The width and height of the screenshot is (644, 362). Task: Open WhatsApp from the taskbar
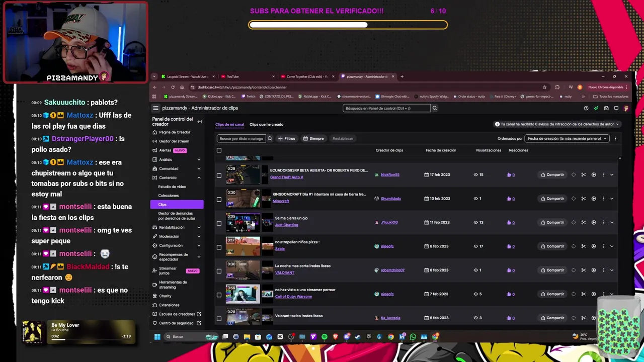[413, 337]
